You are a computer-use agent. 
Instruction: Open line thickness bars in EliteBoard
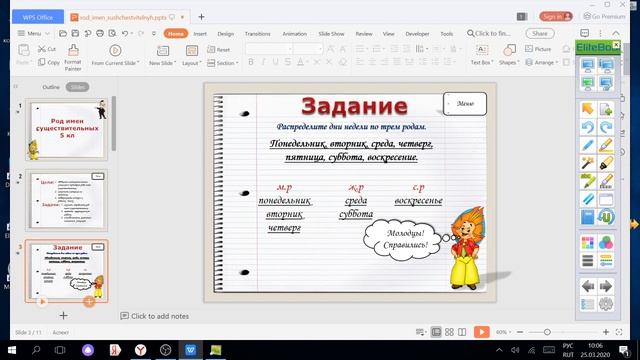[587, 260]
